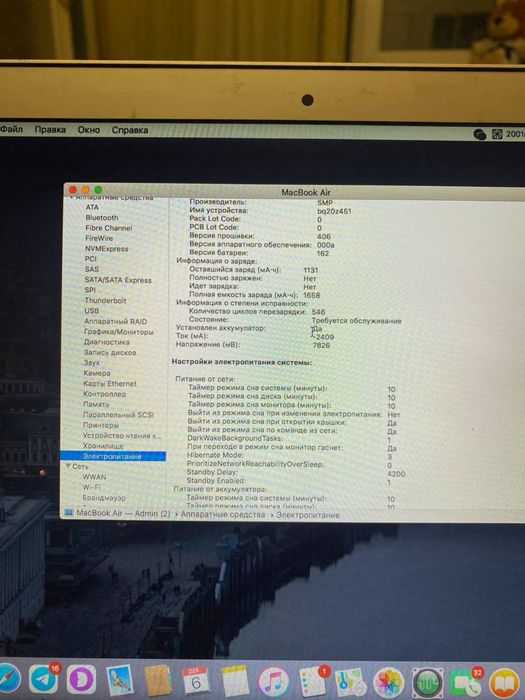
Task: Select highlighted Электропитание sidebar row
Action: coord(113,456)
